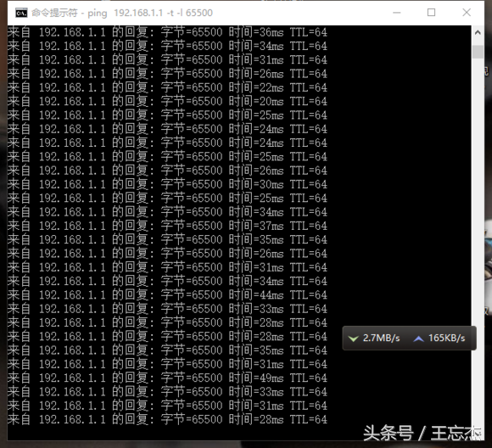Minimize the Command Prompt window
Viewport: 492px width, 448px height.
click(x=397, y=13)
